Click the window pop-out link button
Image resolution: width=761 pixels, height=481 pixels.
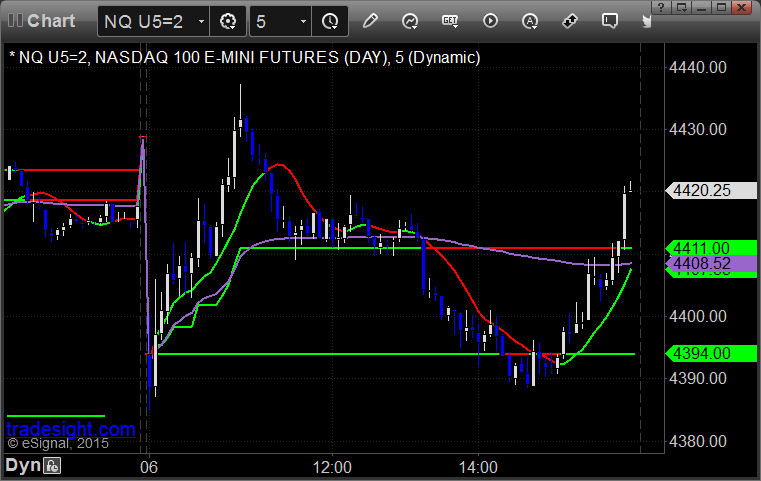click(x=682, y=7)
